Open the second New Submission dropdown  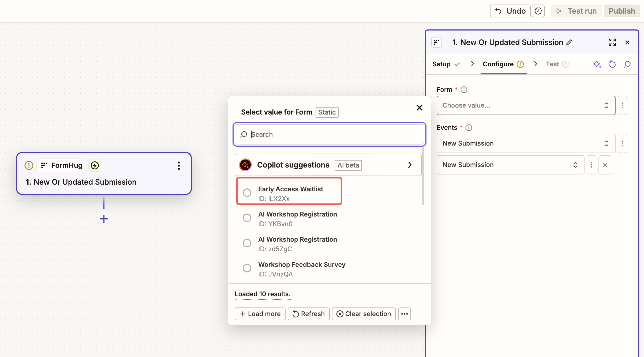[510, 165]
